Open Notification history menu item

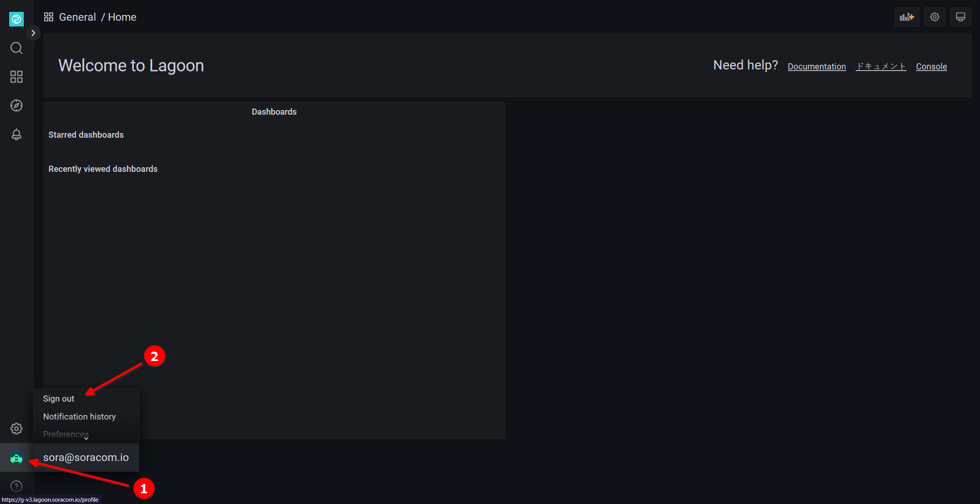click(79, 417)
